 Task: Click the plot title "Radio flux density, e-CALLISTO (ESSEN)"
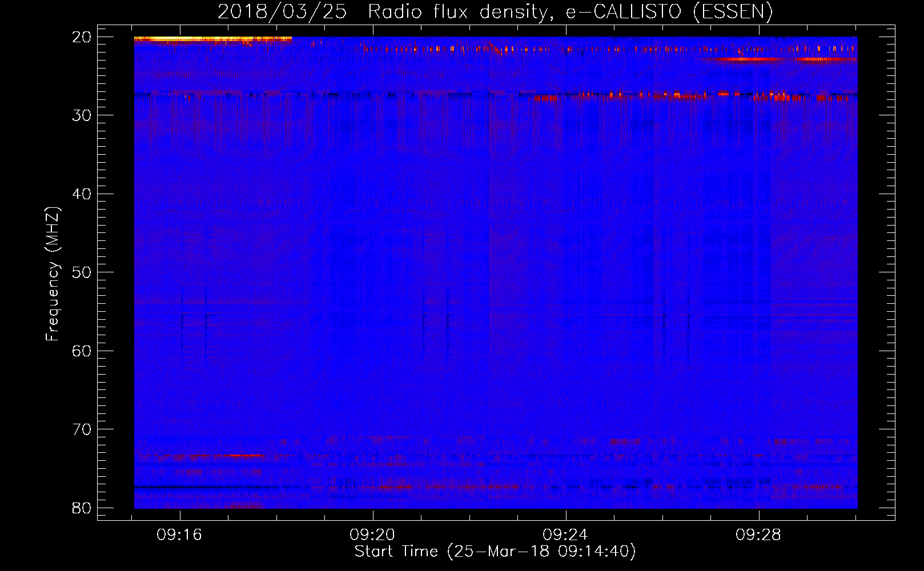(x=570, y=12)
